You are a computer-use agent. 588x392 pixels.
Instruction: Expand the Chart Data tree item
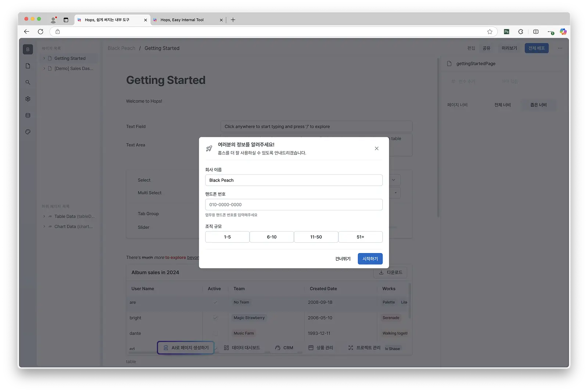tap(44, 227)
